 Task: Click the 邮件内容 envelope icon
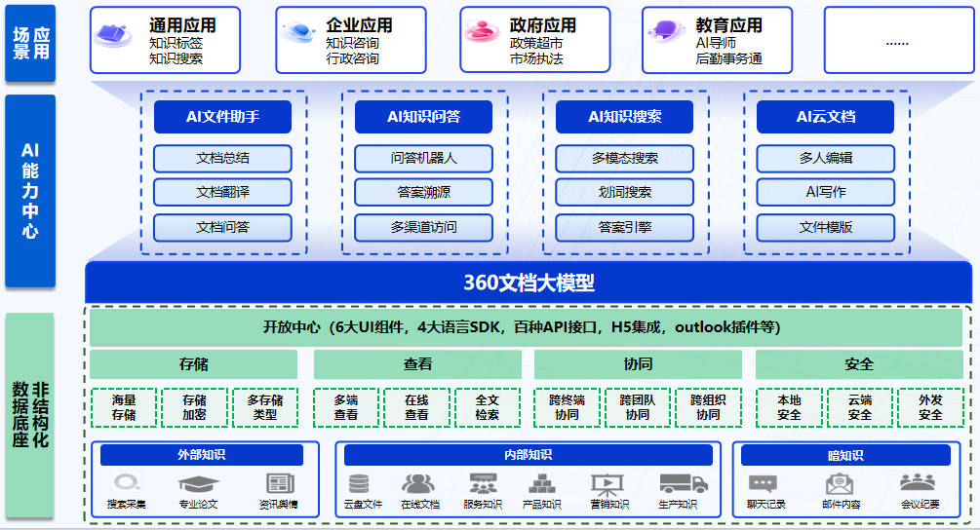coord(840,484)
